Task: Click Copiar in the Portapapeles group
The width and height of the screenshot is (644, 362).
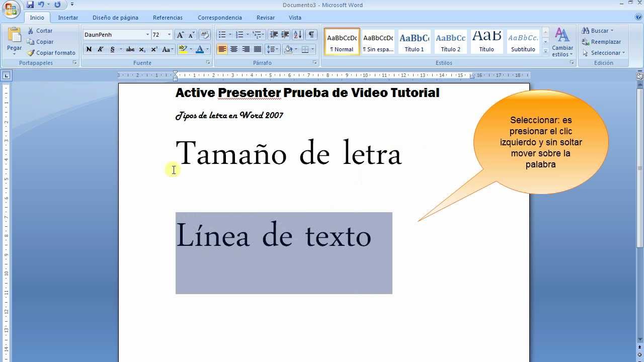Action: pyautogui.click(x=40, y=42)
